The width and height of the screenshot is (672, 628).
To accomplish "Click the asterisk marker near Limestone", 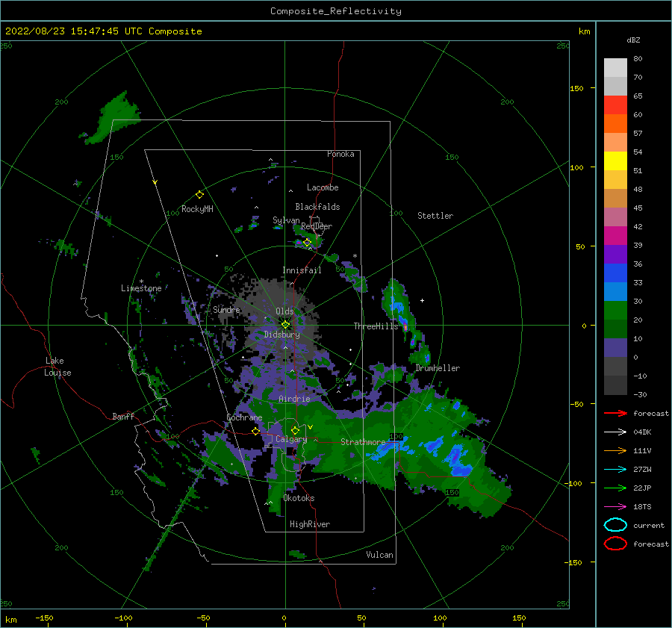I will [x=141, y=282].
